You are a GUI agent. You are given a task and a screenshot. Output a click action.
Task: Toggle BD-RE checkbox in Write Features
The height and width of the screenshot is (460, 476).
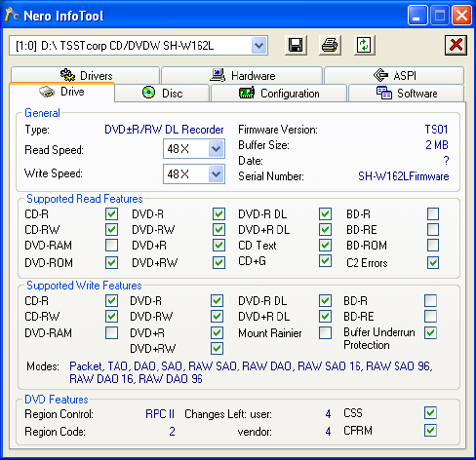click(430, 316)
